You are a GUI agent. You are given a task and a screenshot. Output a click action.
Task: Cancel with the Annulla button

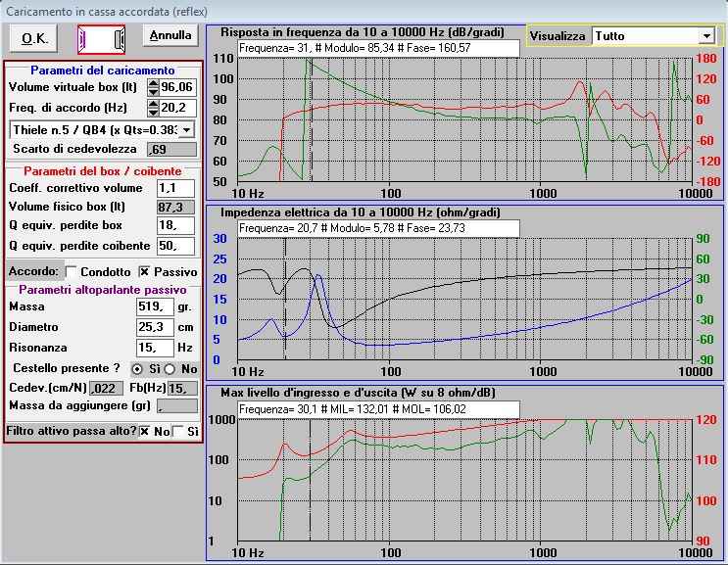point(170,35)
